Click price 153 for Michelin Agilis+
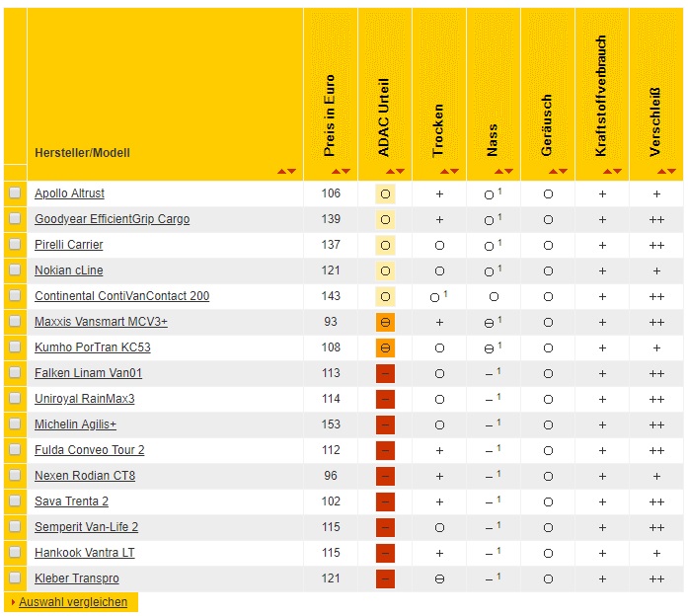 pyautogui.click(x=331, y=424)
